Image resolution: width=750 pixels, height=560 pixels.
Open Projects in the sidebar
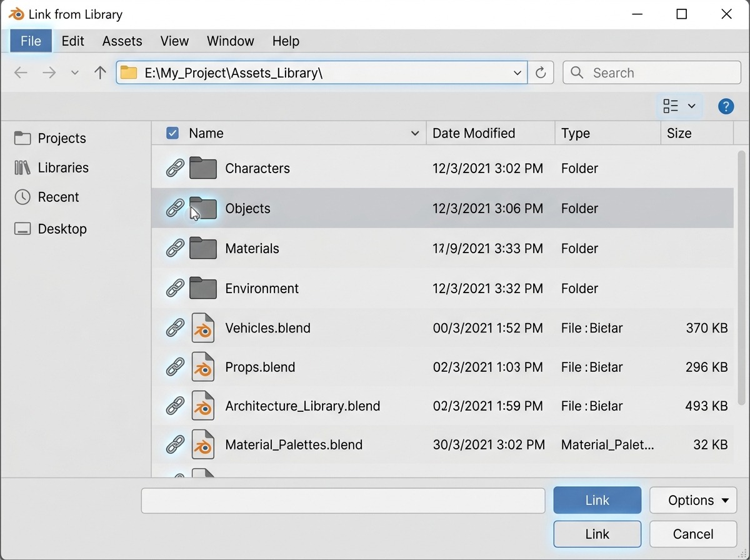[x=50, y=138]
